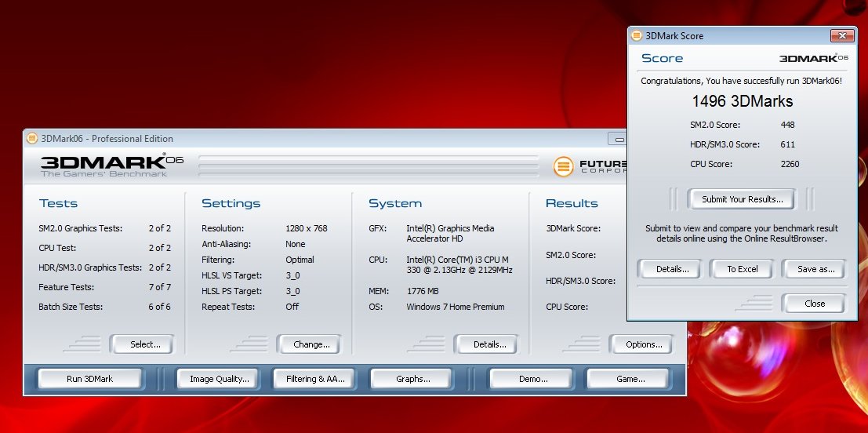Viewport: 868px width, 433px height.
Task: Click Anti-Aliasing value None
Action: [x=295, y=244]
